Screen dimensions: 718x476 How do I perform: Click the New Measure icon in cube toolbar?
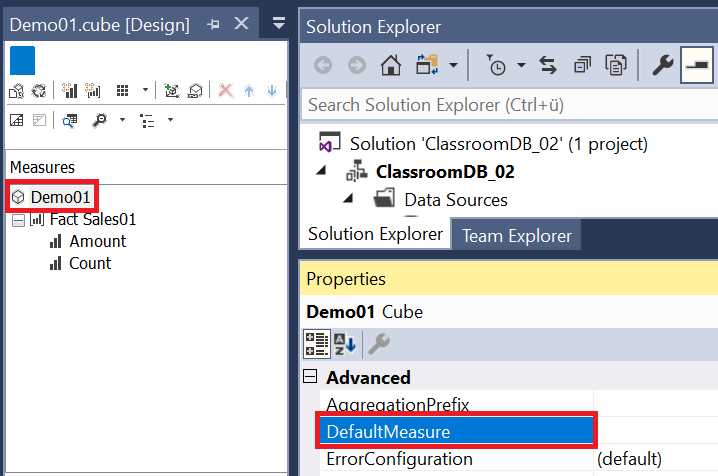pos(71,91)
